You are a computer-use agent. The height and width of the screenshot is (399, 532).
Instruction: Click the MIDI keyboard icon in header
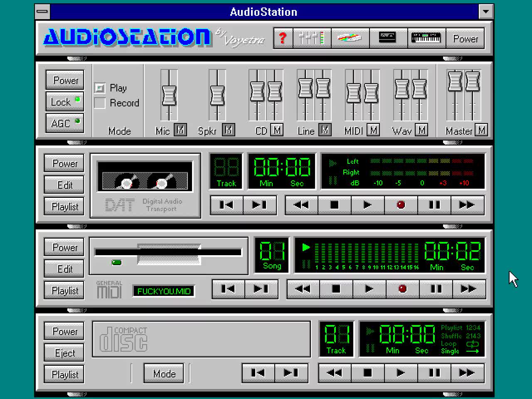(x=426, y=38)
